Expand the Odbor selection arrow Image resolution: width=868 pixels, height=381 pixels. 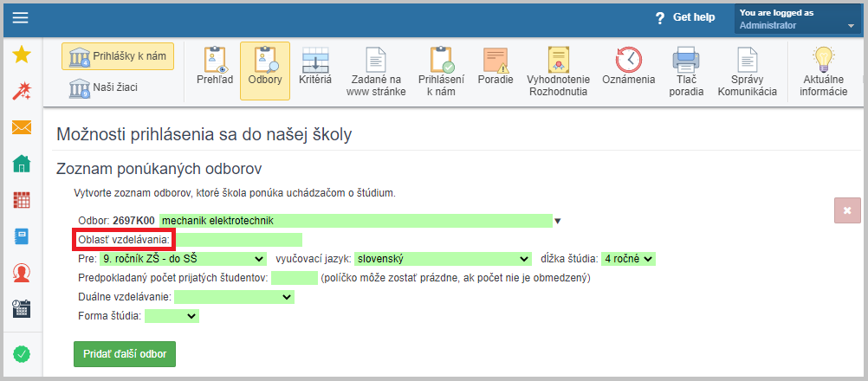[558, 221]
